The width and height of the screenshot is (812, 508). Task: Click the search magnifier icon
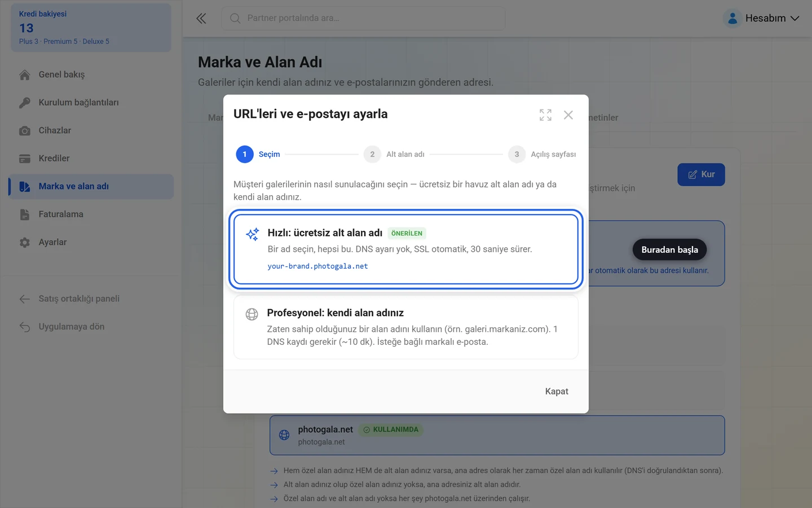[x=235, y=19]
